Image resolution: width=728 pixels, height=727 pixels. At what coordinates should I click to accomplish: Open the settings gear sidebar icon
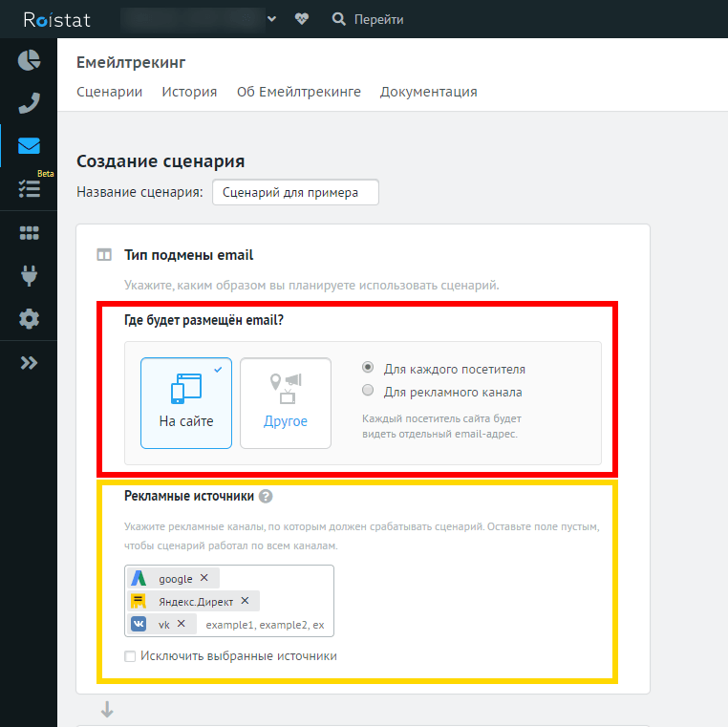click(29, 319)
